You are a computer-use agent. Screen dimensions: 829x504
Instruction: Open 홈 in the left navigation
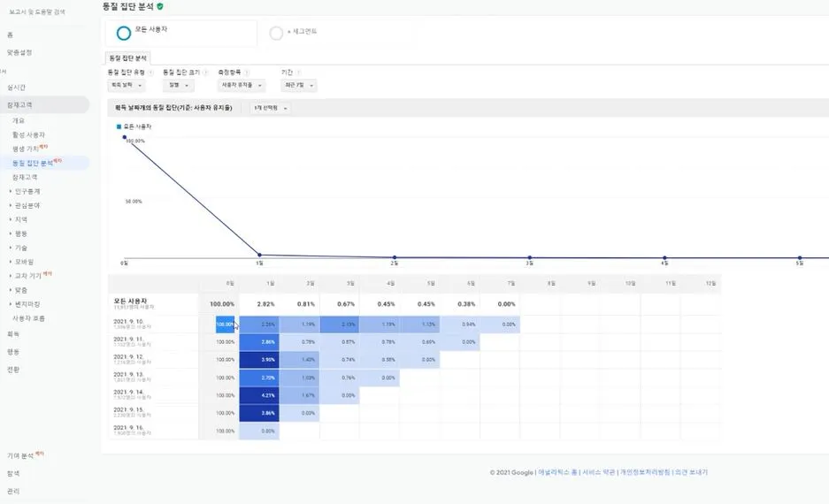click(x=10, y=34)
